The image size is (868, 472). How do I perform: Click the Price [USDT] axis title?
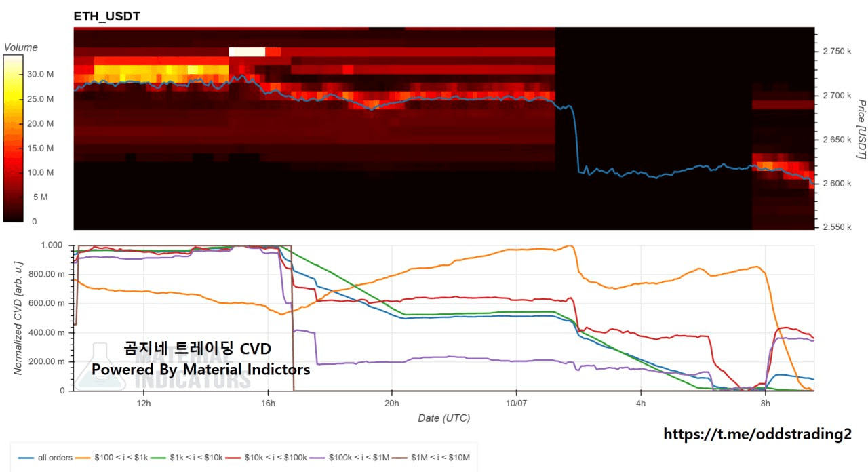pyautogui.click(x=861, y=130)
